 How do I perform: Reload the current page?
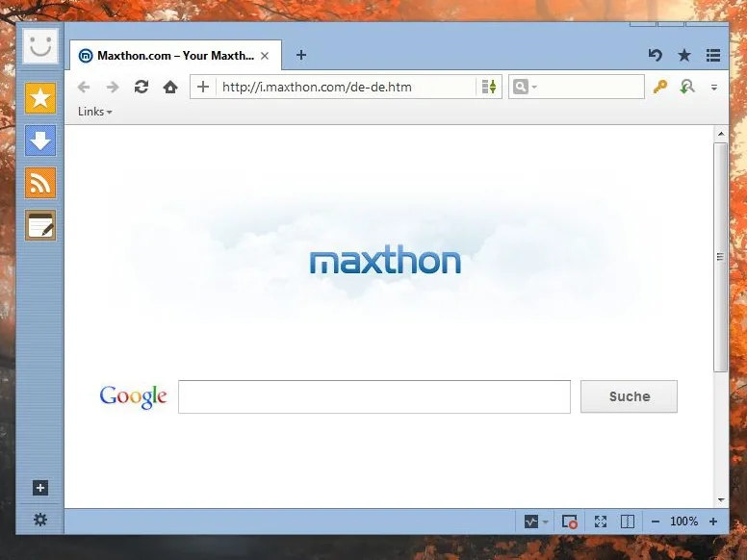click(x=142, y=87)
